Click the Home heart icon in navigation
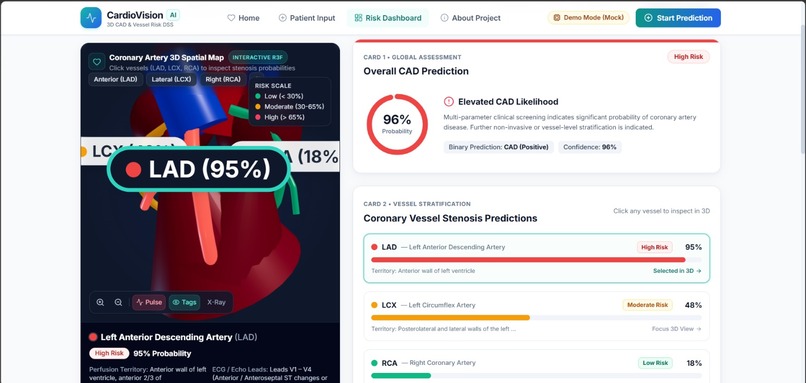This screenshot has width=806, height=383. point(231,18)
